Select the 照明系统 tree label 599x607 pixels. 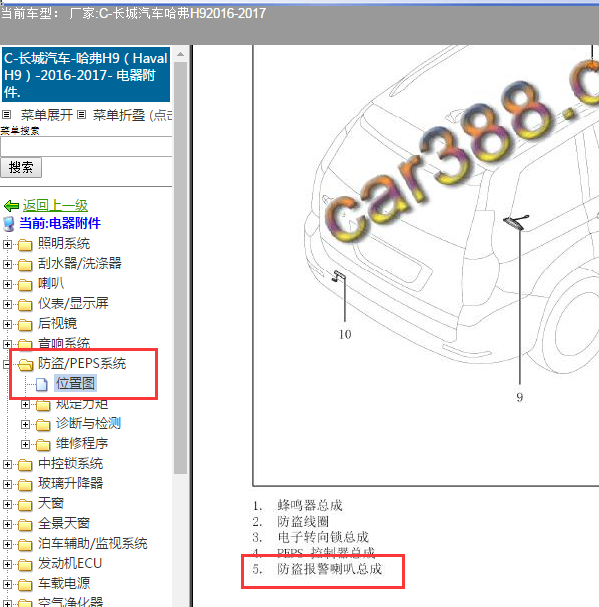pyautogui.click(x=64, y=243)
